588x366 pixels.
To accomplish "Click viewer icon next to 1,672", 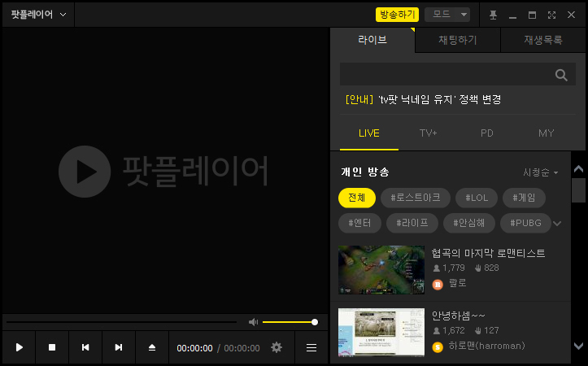I will (436, 331).
